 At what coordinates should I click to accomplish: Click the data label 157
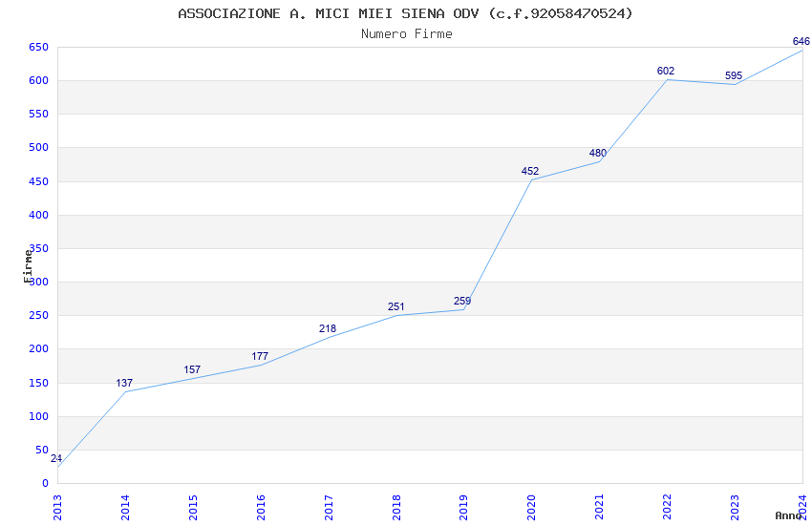192,369
